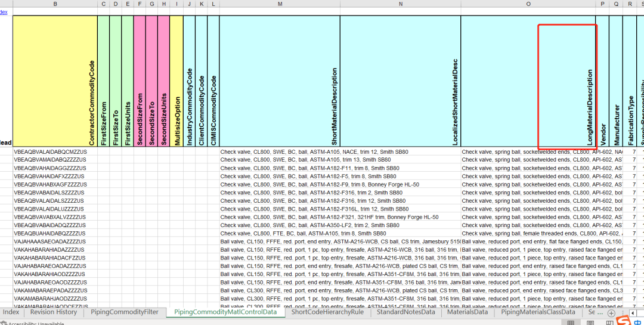Click the LocalizedShortMaterialDesc header cell
Viewport: 644px width, 325px height.
[x=401, y=81]
